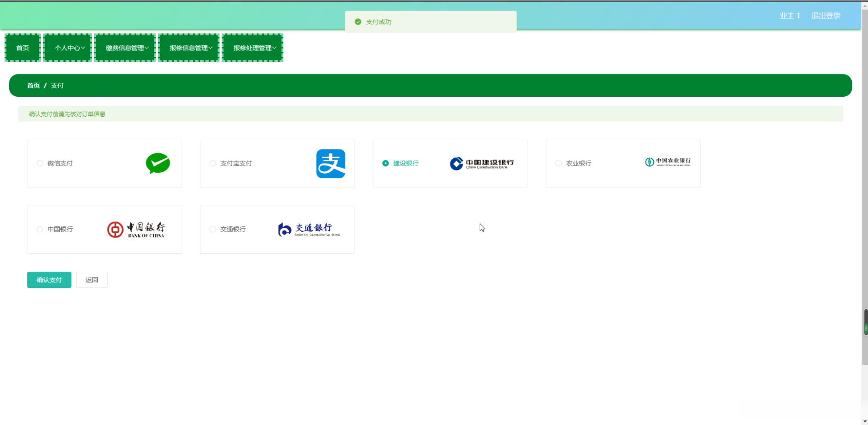The width and height of the screenshot is (868, 425).
Task: Click the 农业银行 label text
Action: click(579, 163)
